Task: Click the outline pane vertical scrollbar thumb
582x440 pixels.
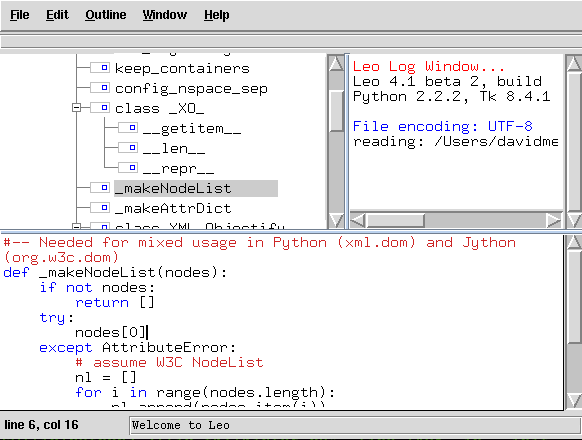Action: point(336,110)
